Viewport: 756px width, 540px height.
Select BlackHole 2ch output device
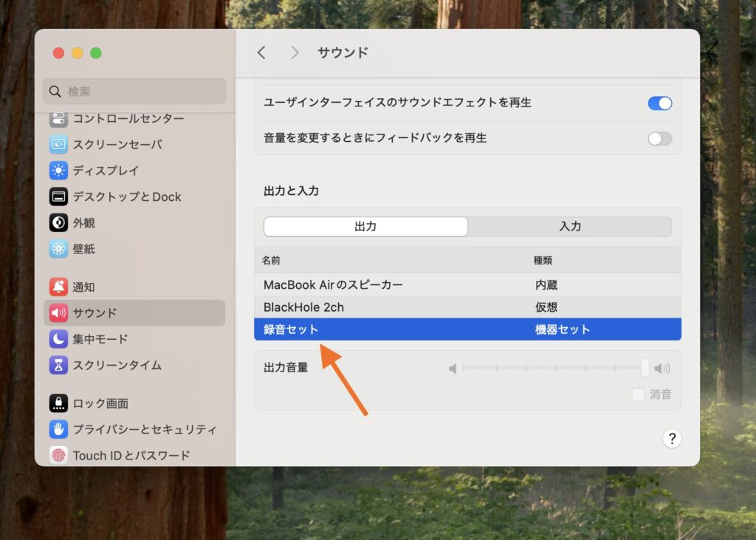point(467,307)
